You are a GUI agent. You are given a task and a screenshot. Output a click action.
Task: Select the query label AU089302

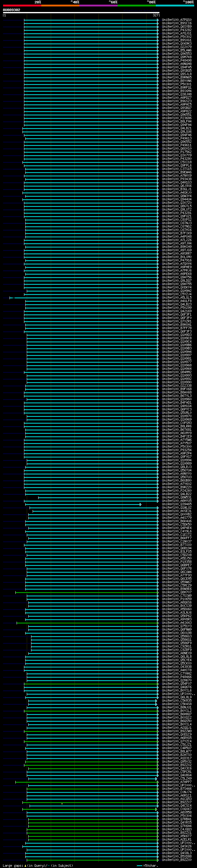click(x=11, y=10)
